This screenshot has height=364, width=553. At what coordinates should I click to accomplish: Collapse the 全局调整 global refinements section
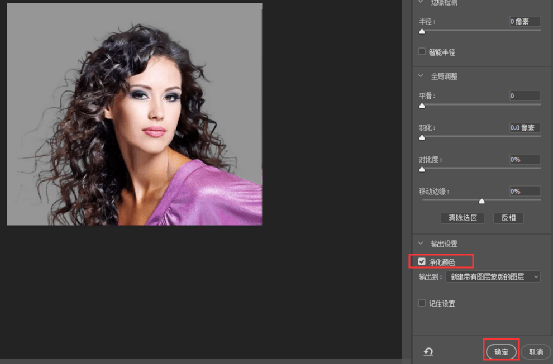(x=421, y=76)
